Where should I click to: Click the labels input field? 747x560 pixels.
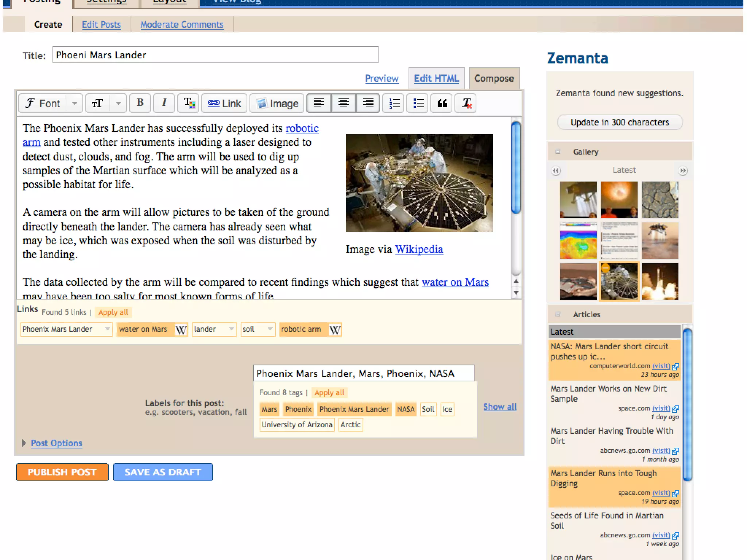click(x=364, y=373)
